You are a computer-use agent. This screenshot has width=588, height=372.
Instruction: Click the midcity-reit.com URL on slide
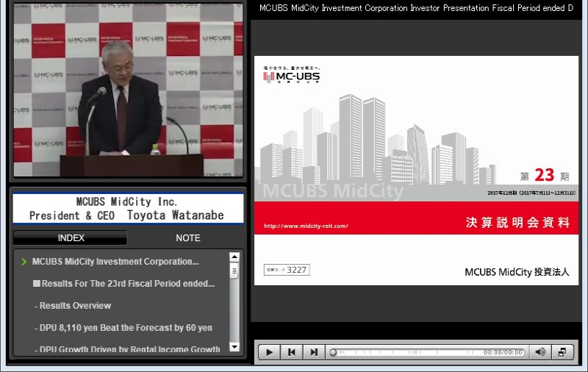(306, 226)
